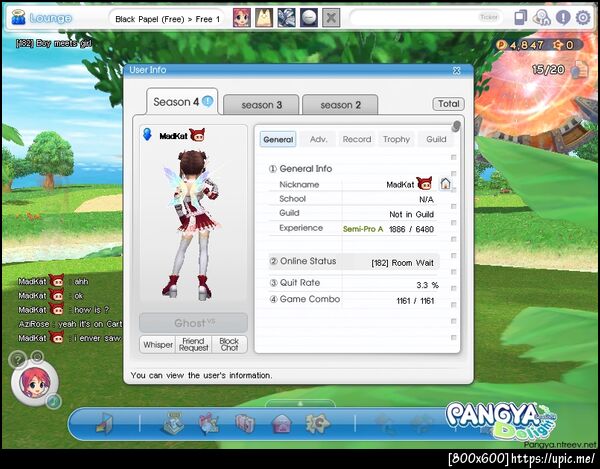Click the Semi-Pro A rank text

coord(363,229)
